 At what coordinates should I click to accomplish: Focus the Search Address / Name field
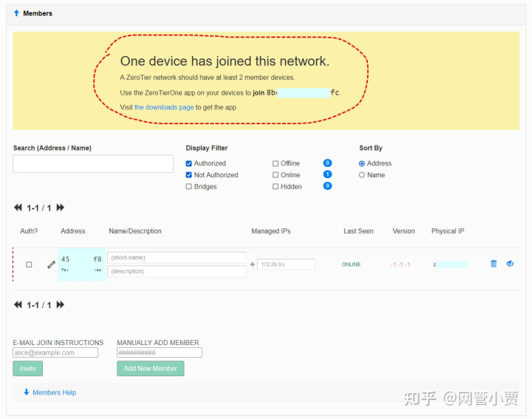click(93, 164)
